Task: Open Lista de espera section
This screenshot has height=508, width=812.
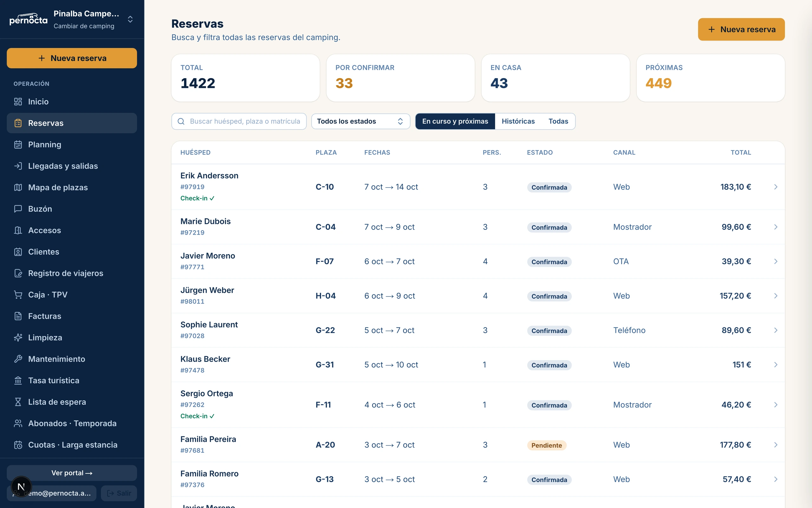Action: coord(72,402)
